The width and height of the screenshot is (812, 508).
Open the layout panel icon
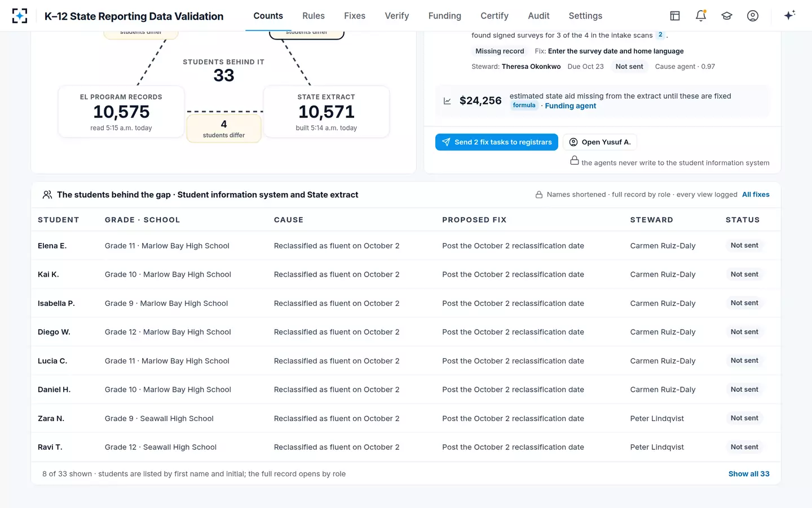coord(675,16)
